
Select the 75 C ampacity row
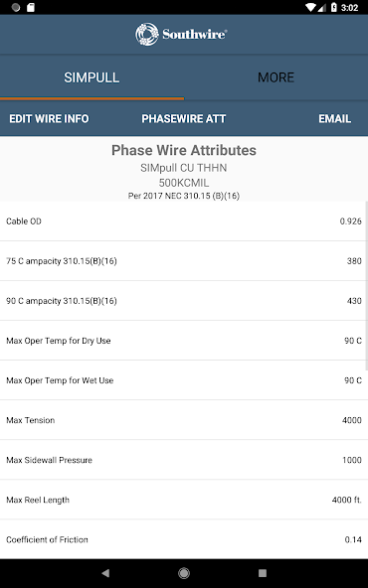pos(183,261)
